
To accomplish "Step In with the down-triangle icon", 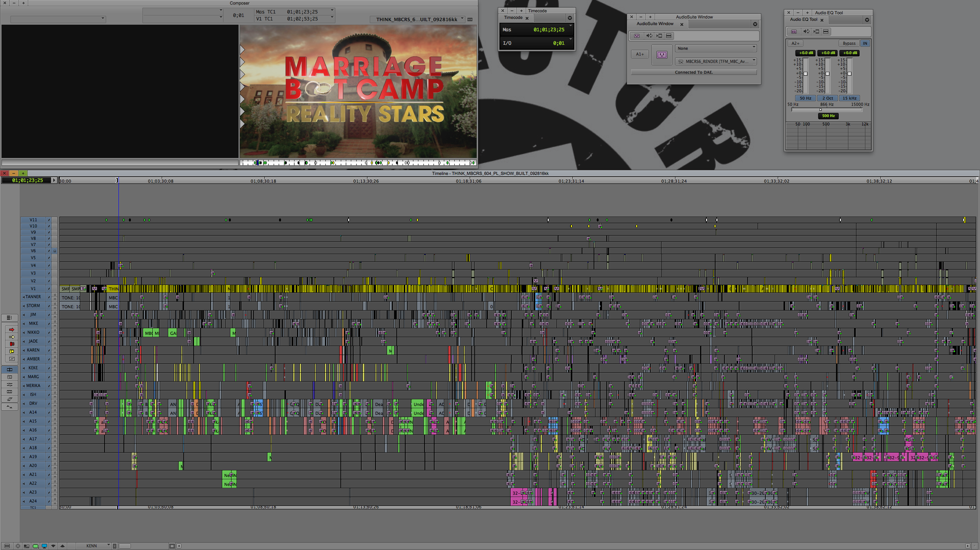I will click(x=53, y=546).
